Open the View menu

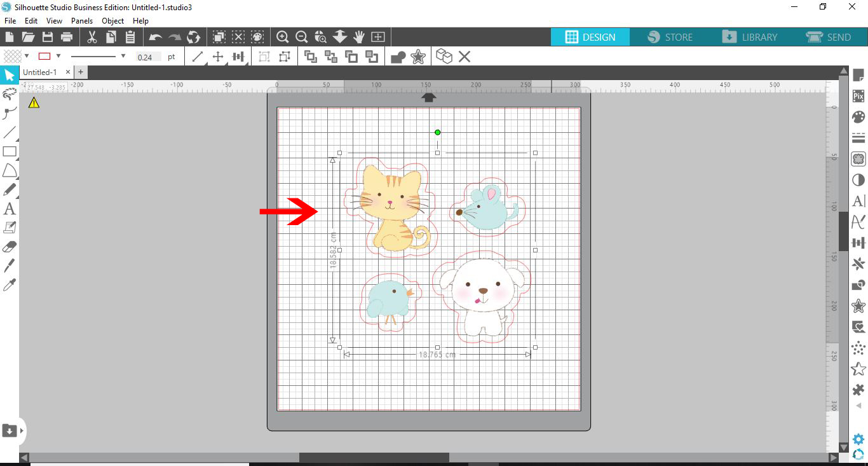[54, 21]
